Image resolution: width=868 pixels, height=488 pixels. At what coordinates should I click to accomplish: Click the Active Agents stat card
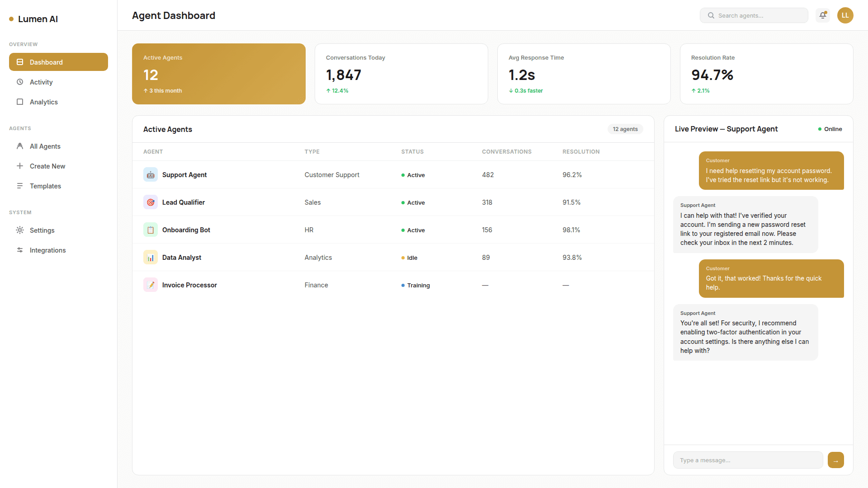tap(218, 74)
